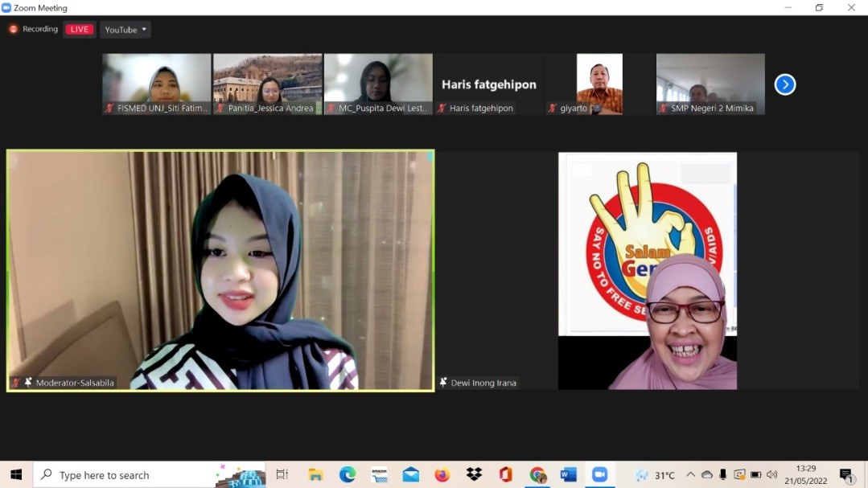Open the YouTube live stream dropdown
Screen dimensions: 868x488
pos(125,29)
